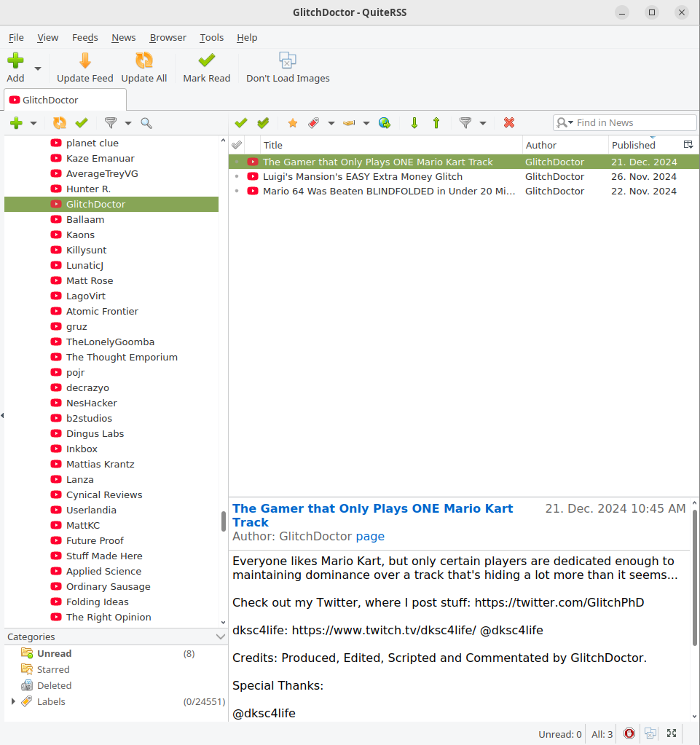Click the Mark Read toolbar icon
This screenshot has height=745, width=700.
point(207,61)
